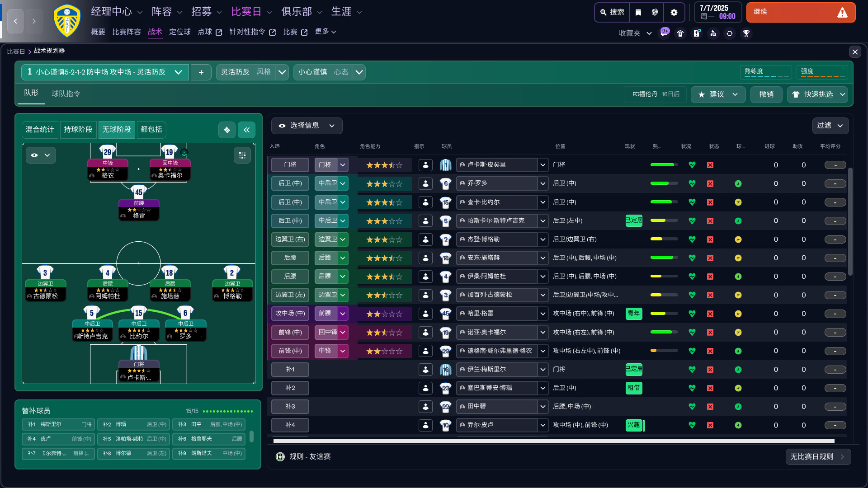Switch to the 球队指令 tab
The image size is (868, 488).
(x=66, y=94)
